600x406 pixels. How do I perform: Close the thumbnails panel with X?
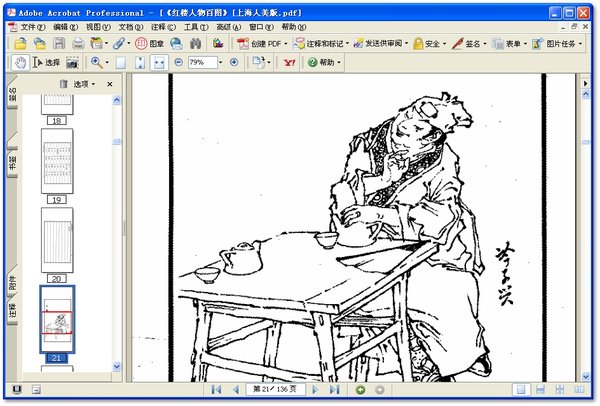pos(110,84)
